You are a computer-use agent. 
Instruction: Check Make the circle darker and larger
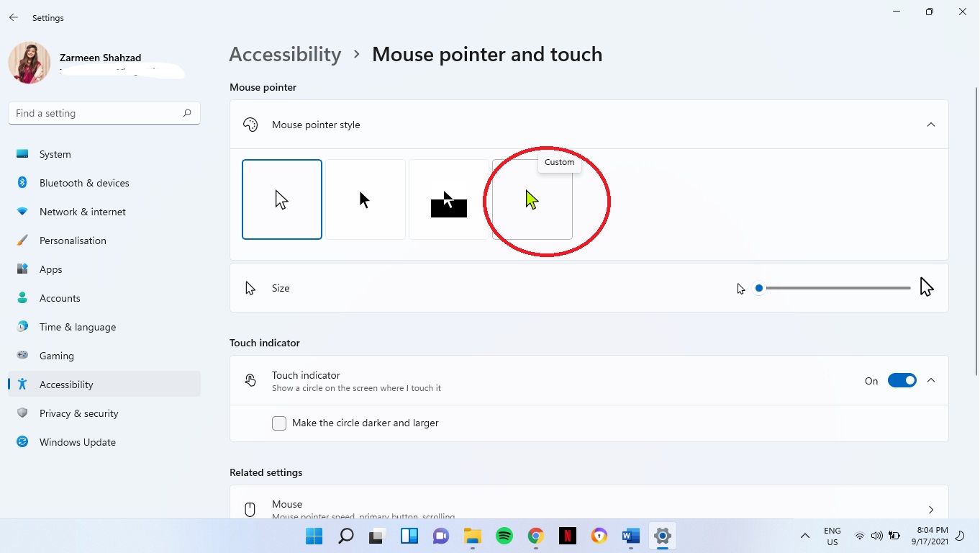click(279, 423)
